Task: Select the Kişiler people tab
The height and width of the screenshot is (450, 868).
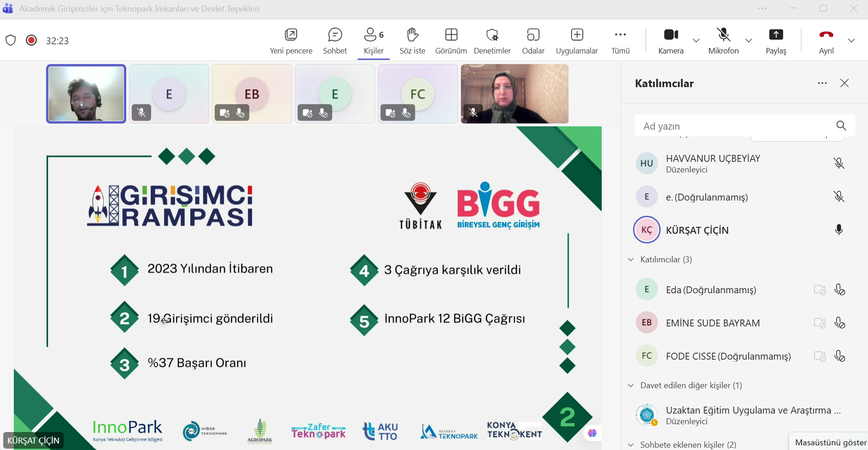Action: click(374, 41)
